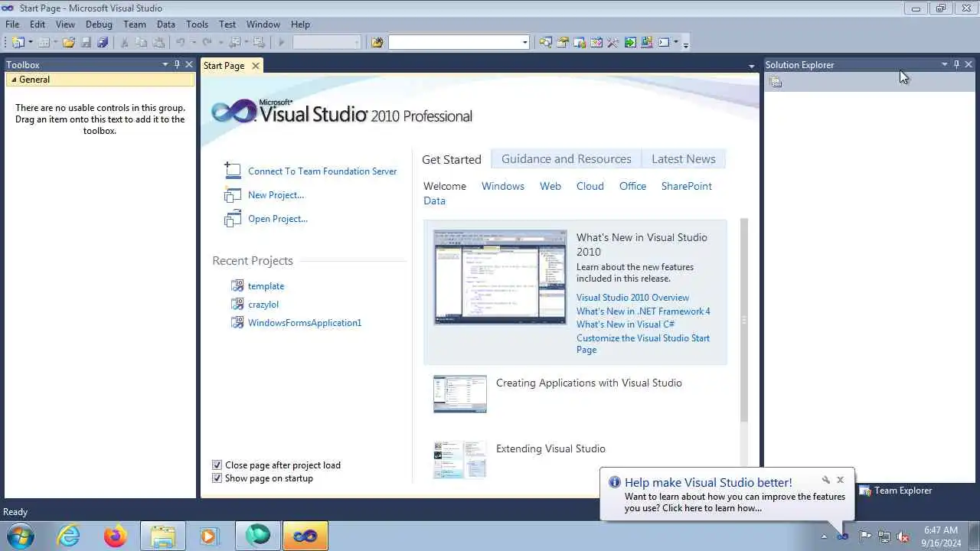Open the Solution Explorer window position dropdown
Image resolution: width=980 pixels, height=551 pixels.
click(944, 64)
